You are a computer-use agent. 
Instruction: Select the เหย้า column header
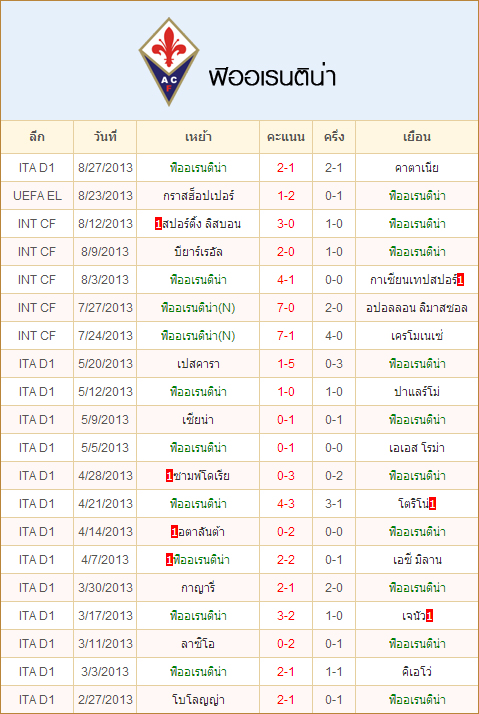[x=198, y=137]
